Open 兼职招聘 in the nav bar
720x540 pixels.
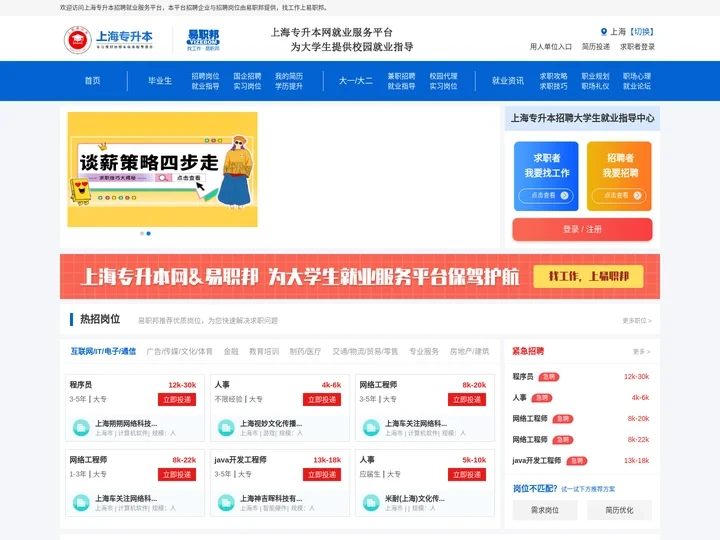(x=401, y=76)
